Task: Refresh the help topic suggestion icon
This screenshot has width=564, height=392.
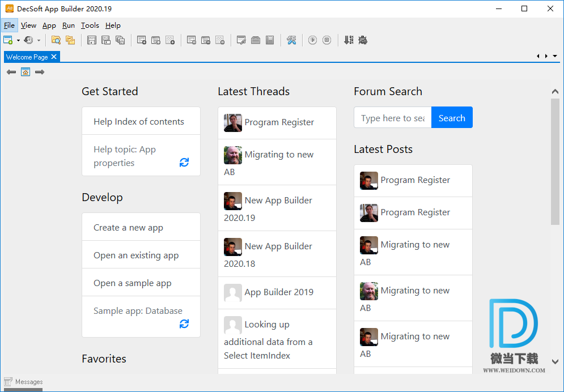Action: [x=184, y=163]
